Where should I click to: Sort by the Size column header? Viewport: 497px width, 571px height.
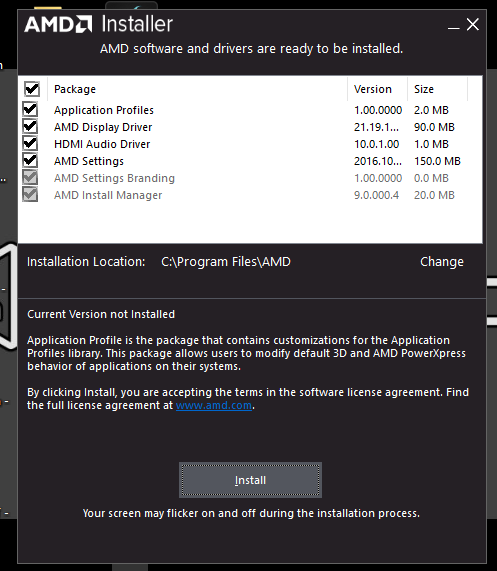pyautogui.click(x=438, y=89)
